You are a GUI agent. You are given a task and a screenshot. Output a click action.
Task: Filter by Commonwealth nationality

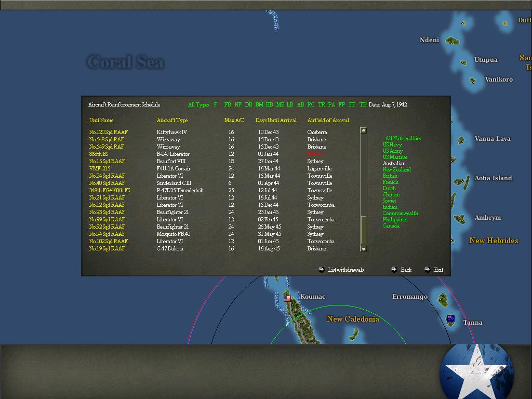click(401, 213)
